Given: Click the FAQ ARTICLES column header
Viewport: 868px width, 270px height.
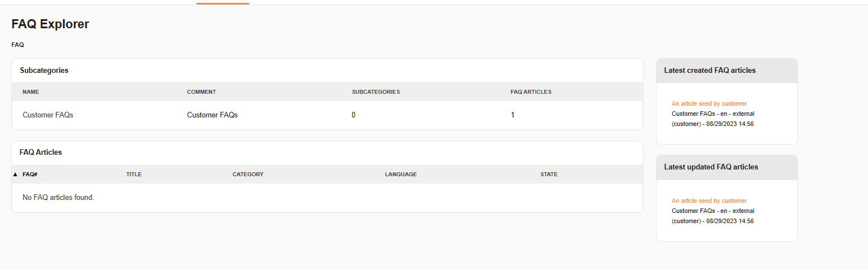Looking at the screenshot, I should 531,92.
